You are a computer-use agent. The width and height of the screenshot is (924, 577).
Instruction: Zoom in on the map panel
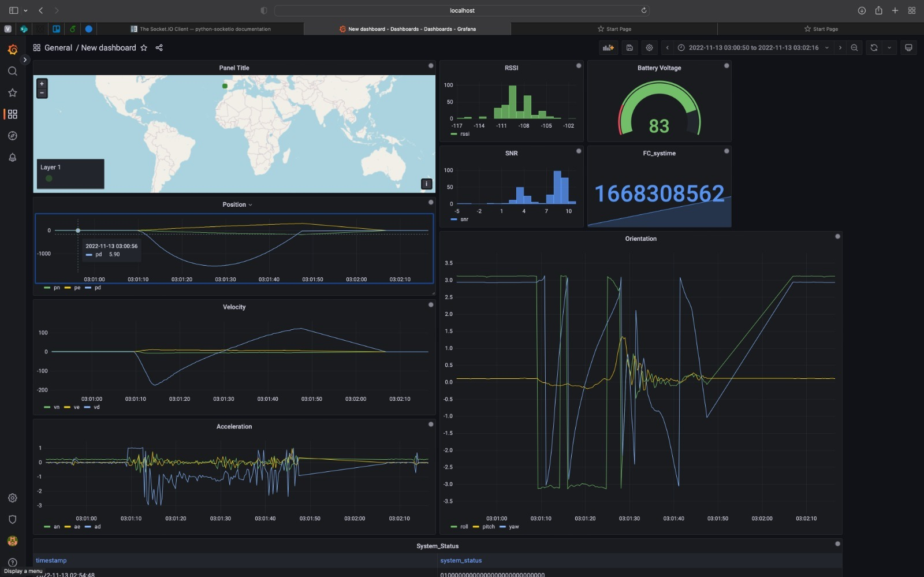pyautogui.click(x=42, y=84)
